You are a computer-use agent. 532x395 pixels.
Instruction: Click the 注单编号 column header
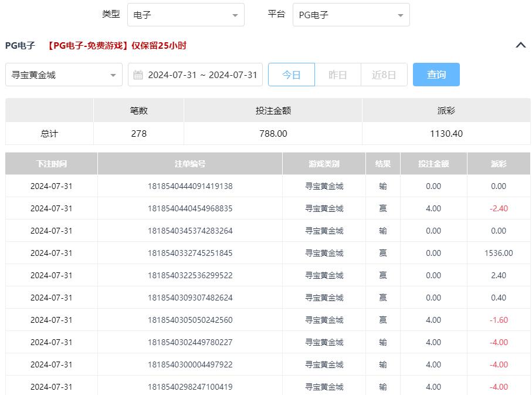189,164
